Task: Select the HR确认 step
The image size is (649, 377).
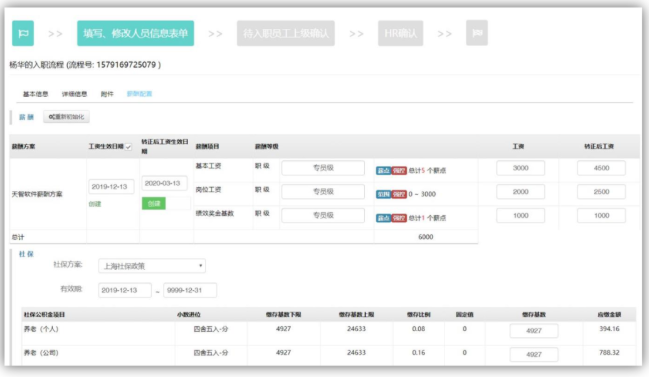Action: tap(400, 33)
